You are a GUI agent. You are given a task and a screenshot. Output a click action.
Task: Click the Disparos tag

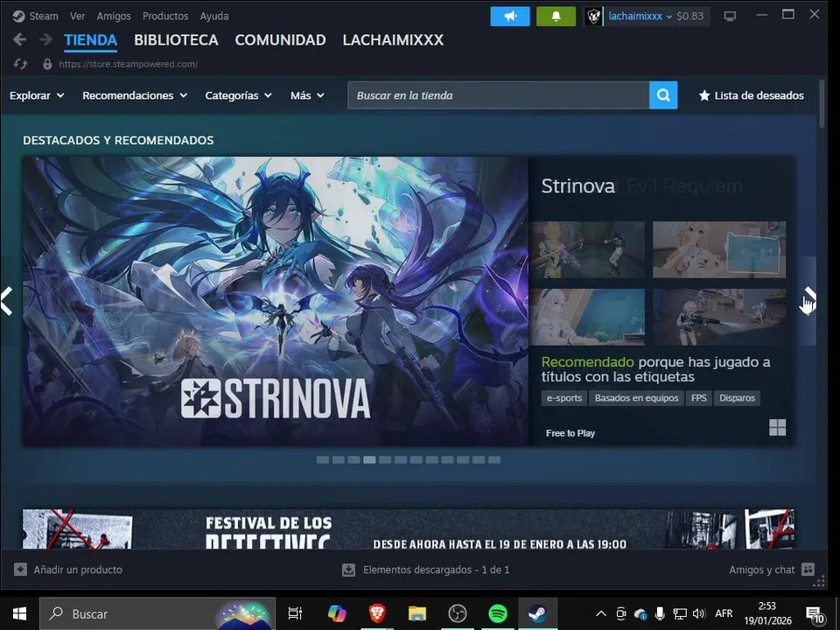(737, 398)
